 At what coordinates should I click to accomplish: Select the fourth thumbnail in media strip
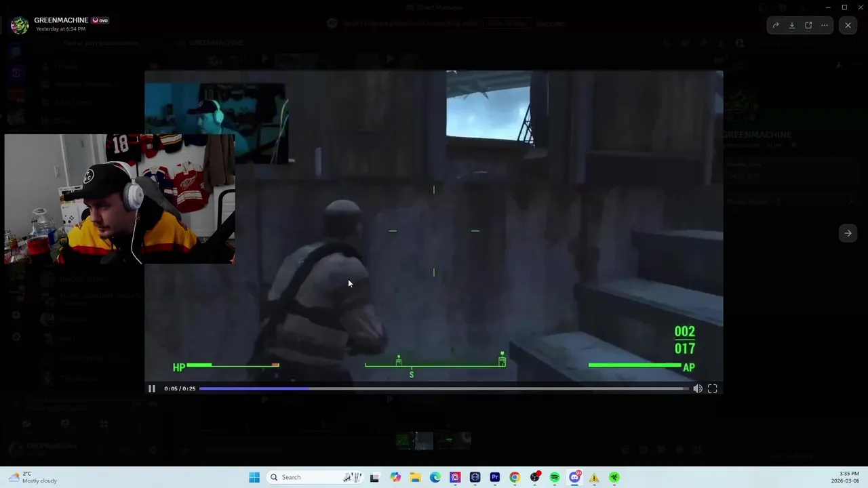pyautogui.click(x=462, y=441)
